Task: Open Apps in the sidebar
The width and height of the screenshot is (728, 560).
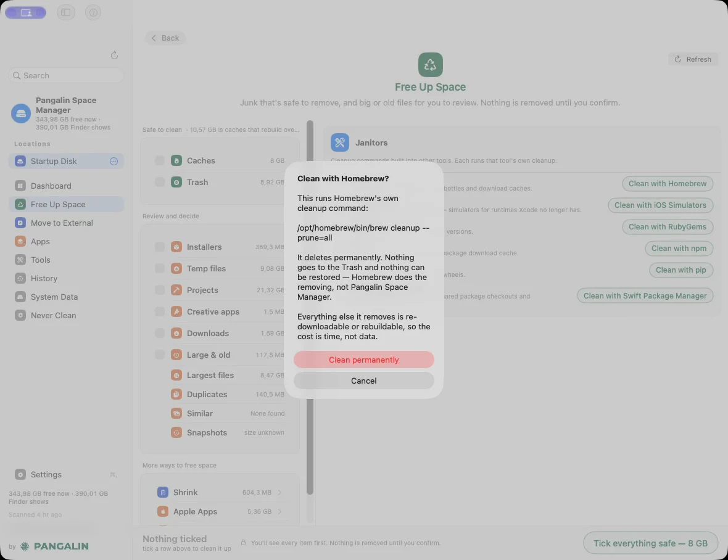Action: tap(66, 241)
